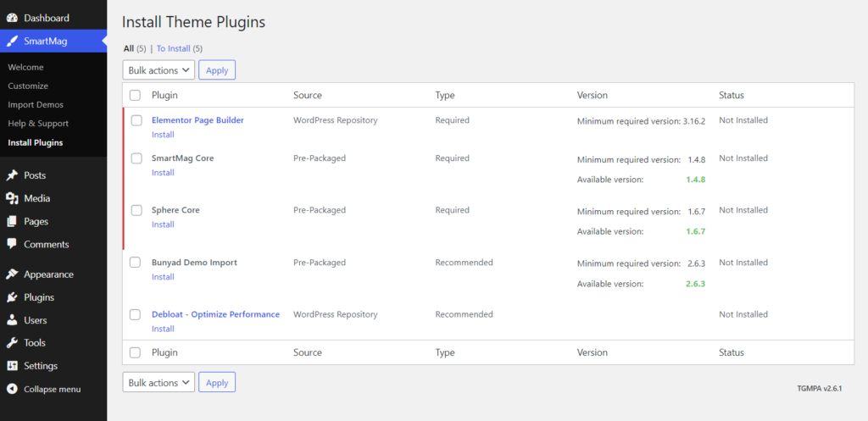Click Install under Bunyad Demo Import

click(163, 277)
